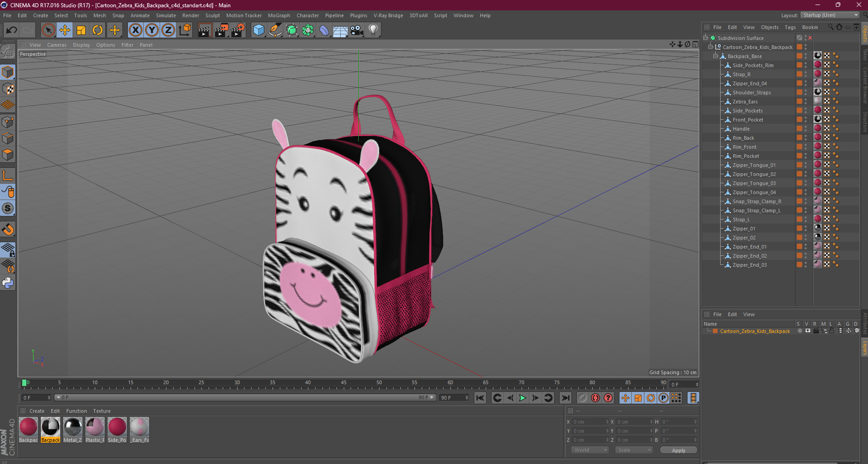Viewport: 868px width, 464px height.
Task: Click the viewport maximize toggle icon
Action: [x=695, y=44]
